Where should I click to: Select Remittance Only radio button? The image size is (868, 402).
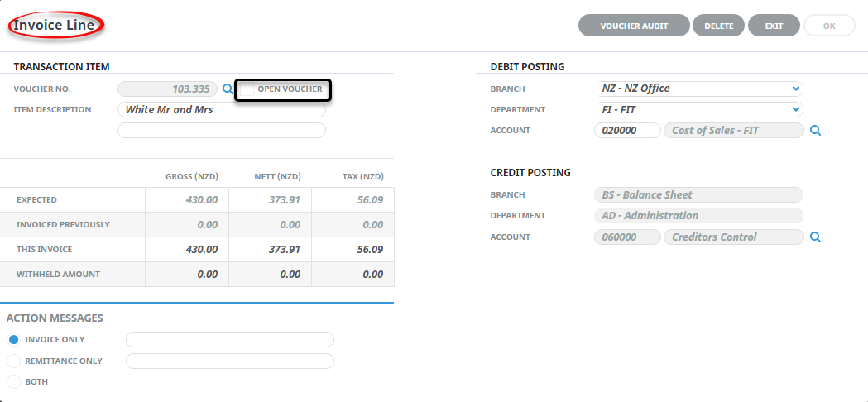click(x=14, y=361)
